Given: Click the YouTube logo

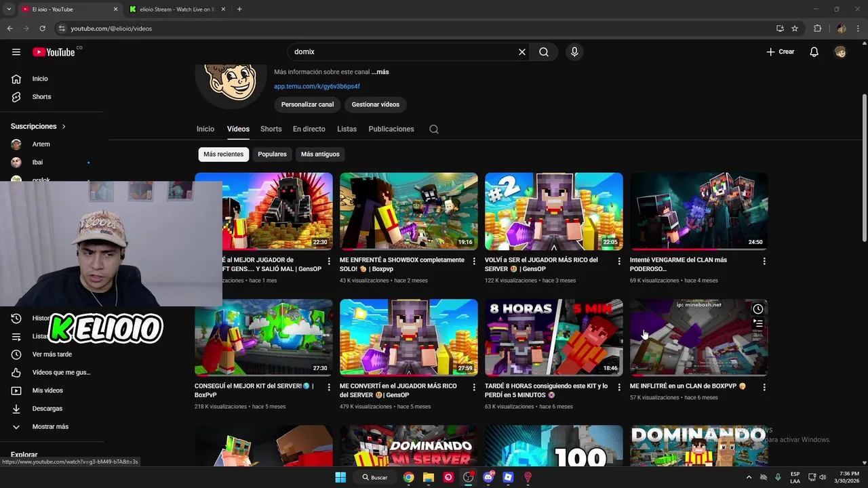Looking at the screenshot, I should [x=54, y=52].
